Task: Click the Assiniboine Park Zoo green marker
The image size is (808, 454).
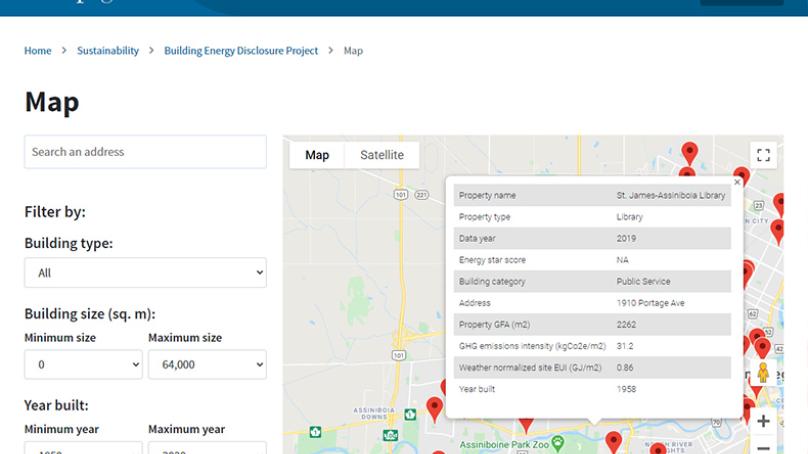Action: tap(558, 440)
